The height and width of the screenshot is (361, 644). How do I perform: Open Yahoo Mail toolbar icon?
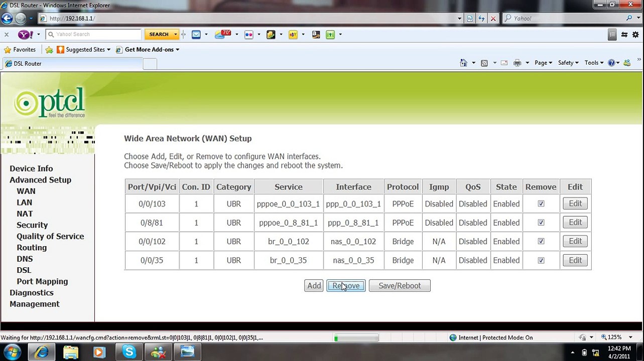pyautogui.click(x=196, y=35)
